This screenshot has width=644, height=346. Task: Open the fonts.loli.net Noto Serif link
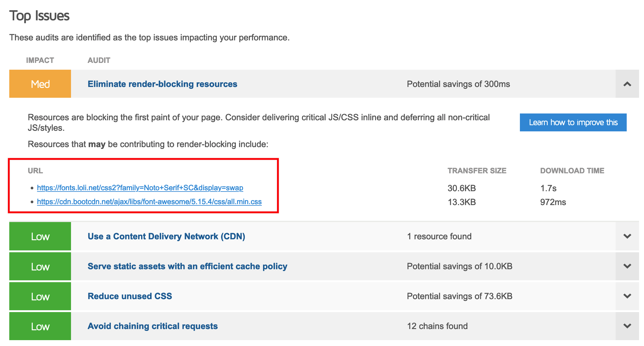140,188
